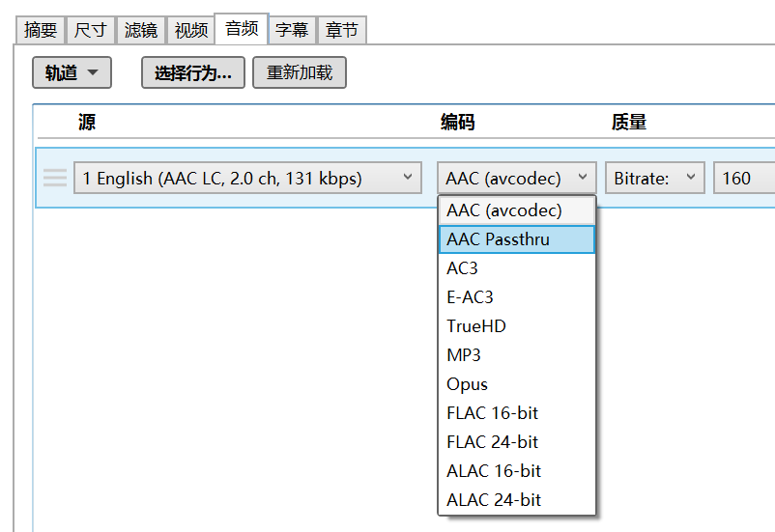Go to the 视频 tab
This screenshot has height=532, width=775.
pos(191,30)
